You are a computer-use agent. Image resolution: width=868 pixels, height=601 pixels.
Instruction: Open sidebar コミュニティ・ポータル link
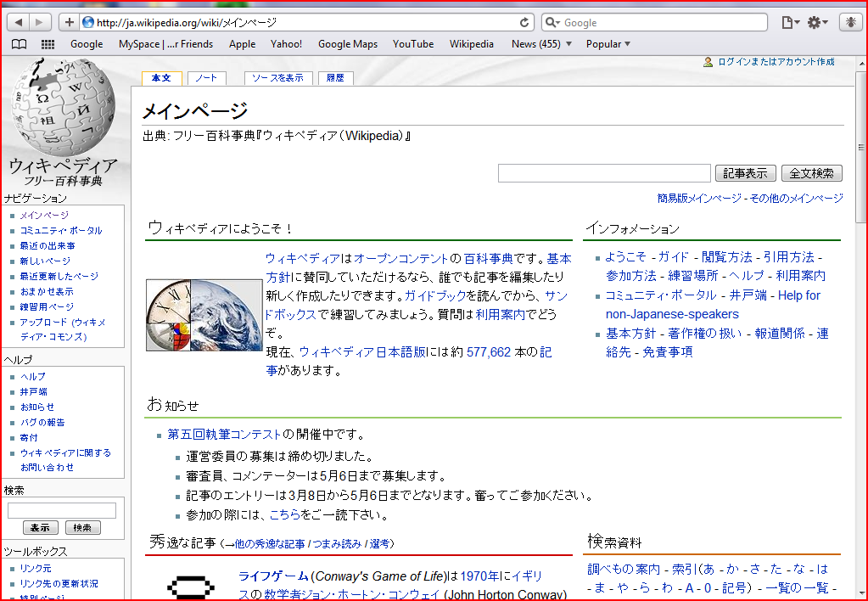(61, 230)
